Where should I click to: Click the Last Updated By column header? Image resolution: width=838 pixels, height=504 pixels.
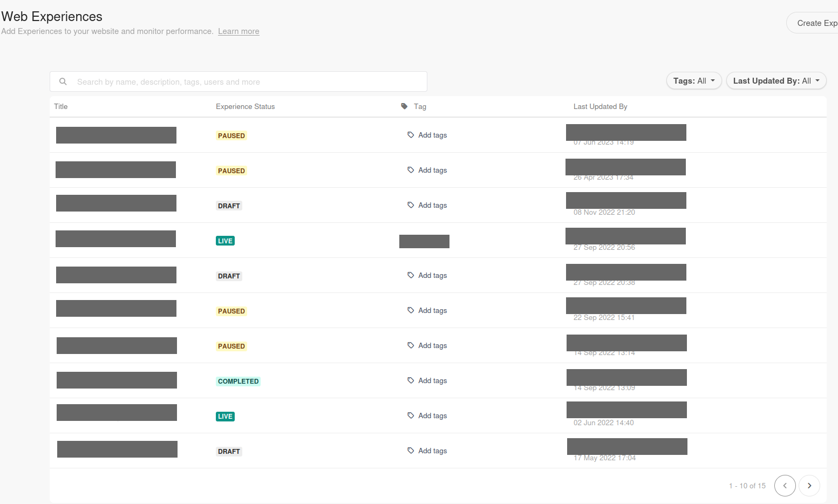(601, 106)
